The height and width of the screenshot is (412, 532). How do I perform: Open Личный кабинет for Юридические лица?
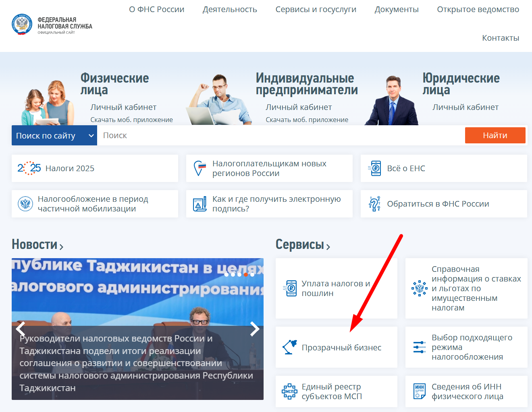(x=465, y=107)
